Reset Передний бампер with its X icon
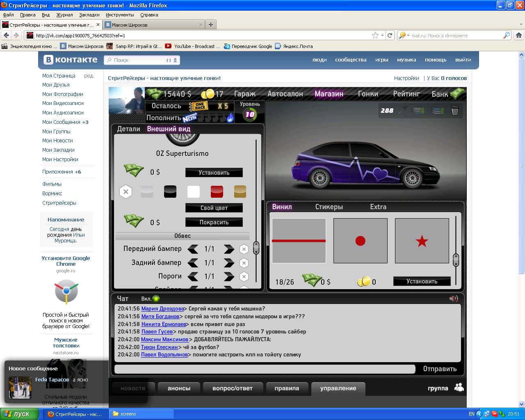Viewport: 525px width, 420px height. point(244,249)
